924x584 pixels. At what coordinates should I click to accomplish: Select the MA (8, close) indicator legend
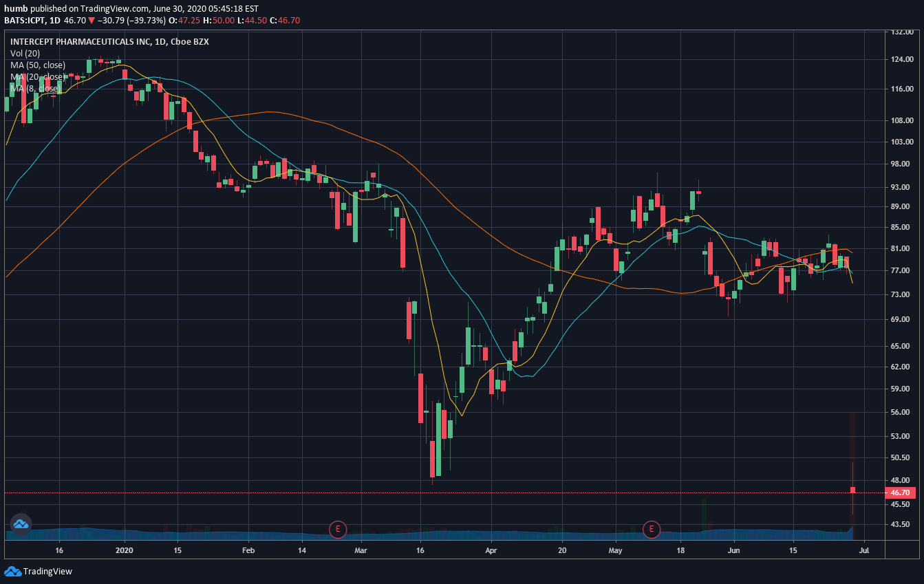click(x=35, y=88)
